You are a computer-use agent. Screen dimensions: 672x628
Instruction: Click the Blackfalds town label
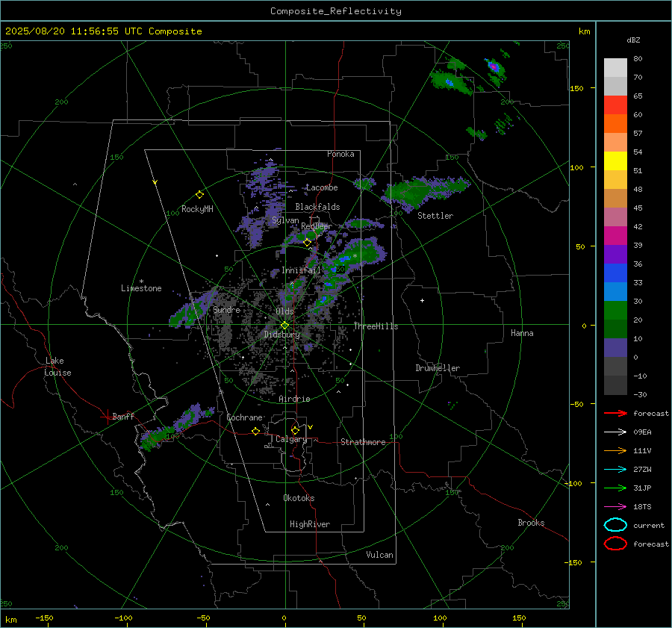[x=317, y=207]
